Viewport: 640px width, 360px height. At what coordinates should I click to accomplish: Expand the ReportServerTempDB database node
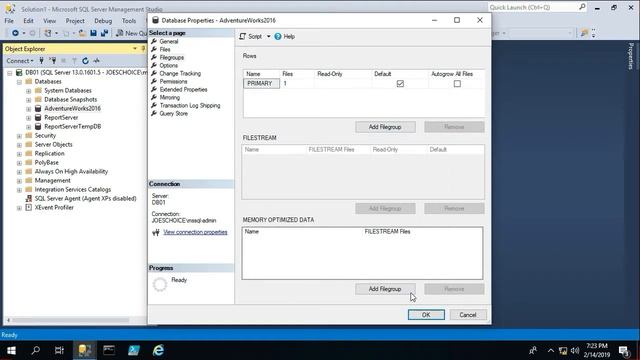(29, 127)
